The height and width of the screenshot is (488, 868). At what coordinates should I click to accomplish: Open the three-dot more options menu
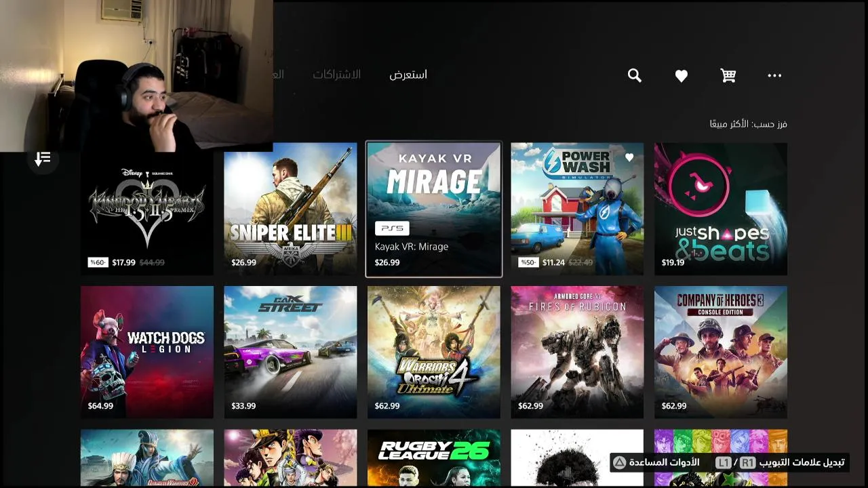774,75
